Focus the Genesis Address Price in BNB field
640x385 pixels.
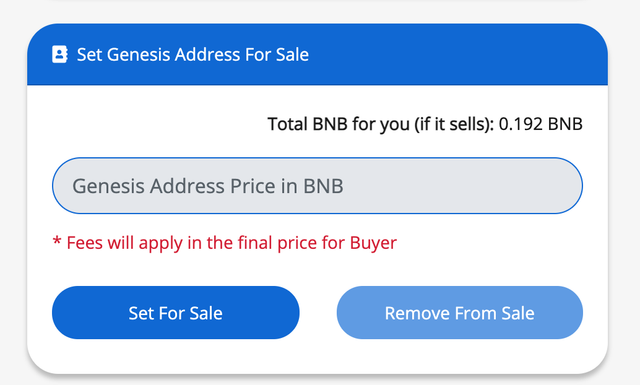click(x=317, y=186)
